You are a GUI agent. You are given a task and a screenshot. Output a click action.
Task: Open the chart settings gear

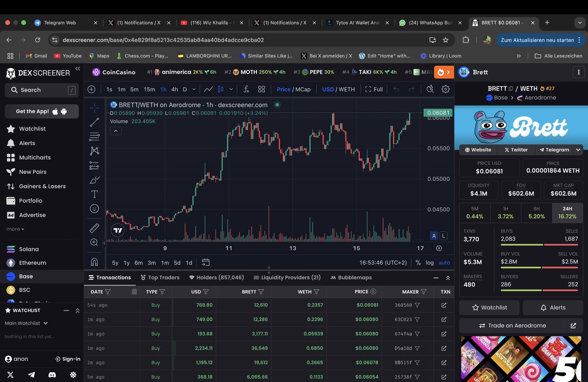(x=445, y=89)
